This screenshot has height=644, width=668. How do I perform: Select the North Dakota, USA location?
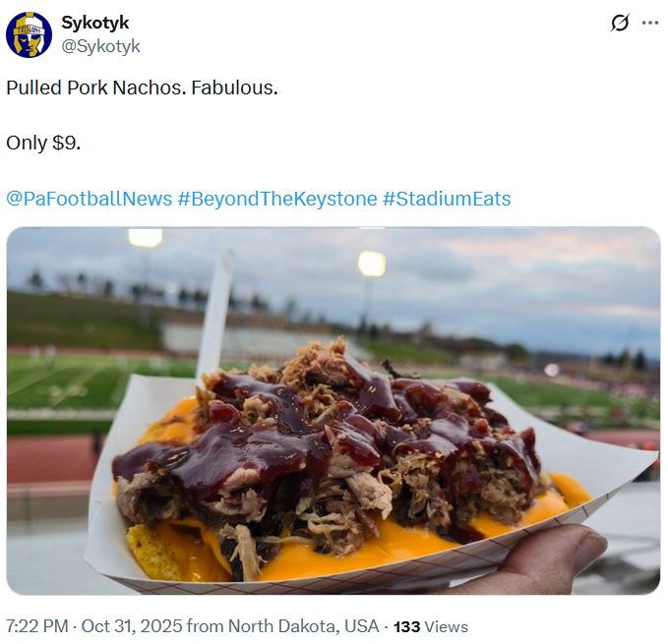pos(303,626)
